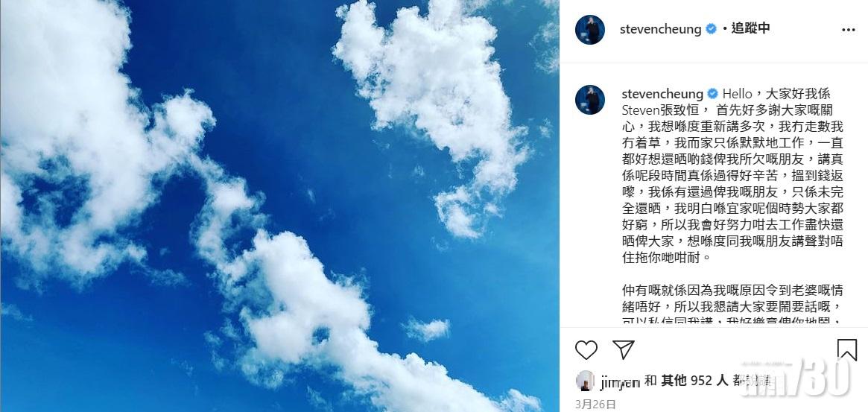
Task: Click the caption text starting with Hello
Action: click(732, 176)
